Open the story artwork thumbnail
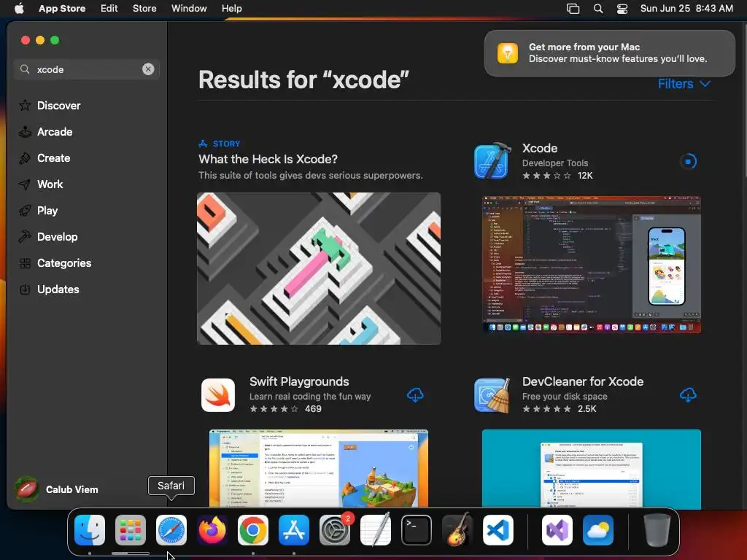Image resolution: width=747 pixels, height=560 pixels. coord(319,268)
